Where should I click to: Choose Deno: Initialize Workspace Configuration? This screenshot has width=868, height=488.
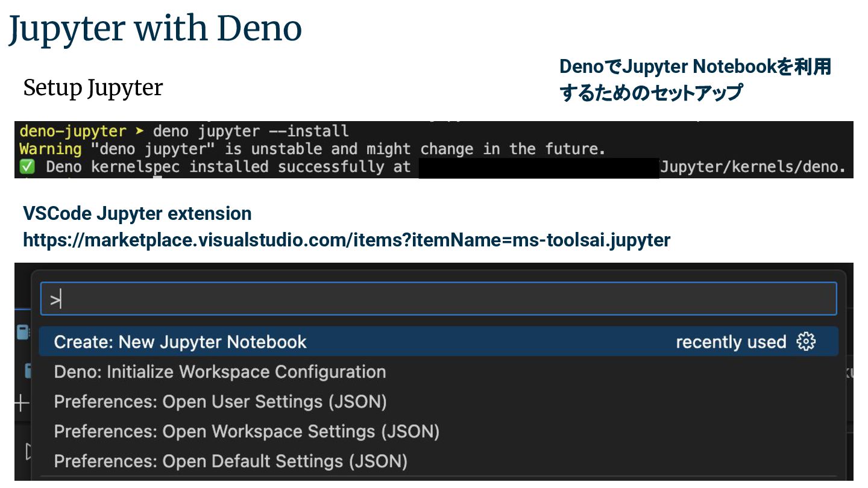coord(220,372)
